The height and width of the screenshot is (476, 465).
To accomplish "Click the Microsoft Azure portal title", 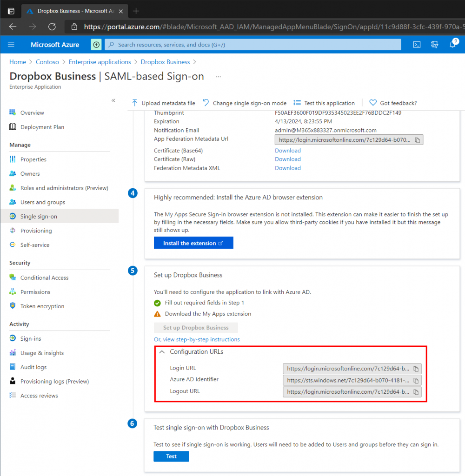I will (x=55, y=45).
